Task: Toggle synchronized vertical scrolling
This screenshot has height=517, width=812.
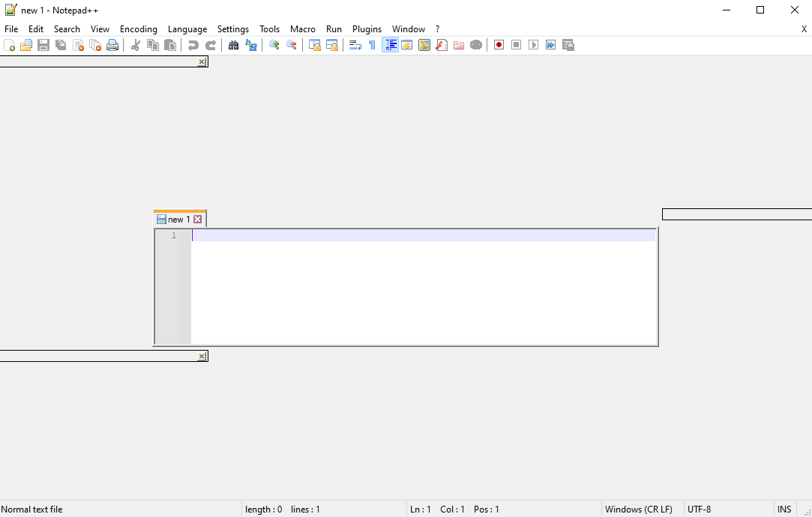Action: click(315, 45)
